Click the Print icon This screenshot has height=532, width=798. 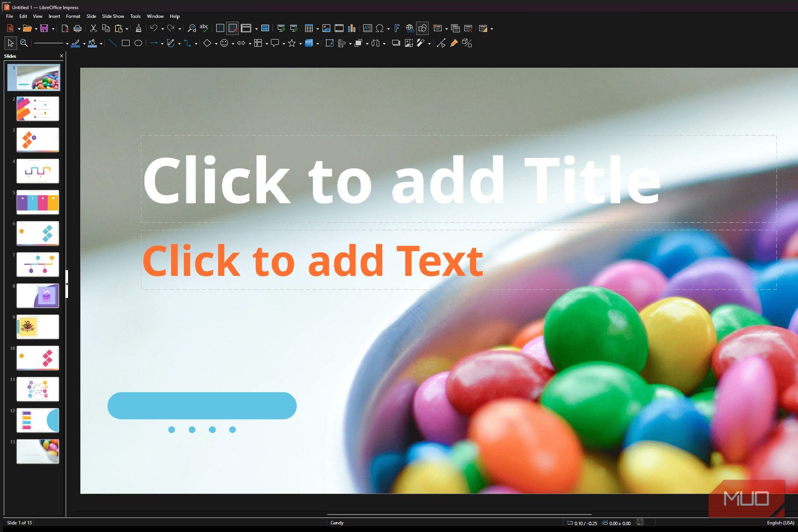[x=78, y=28]
